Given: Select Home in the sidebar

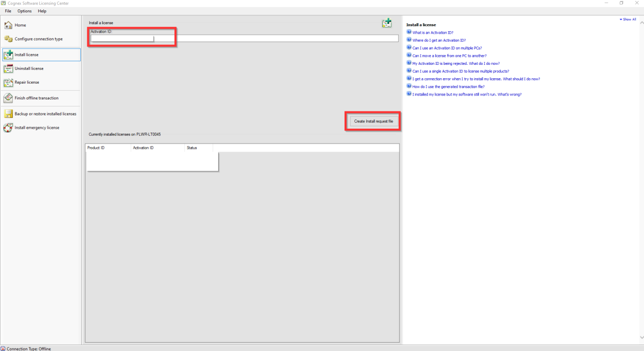Looking at the screenshot, I should [x=20, y=25].
